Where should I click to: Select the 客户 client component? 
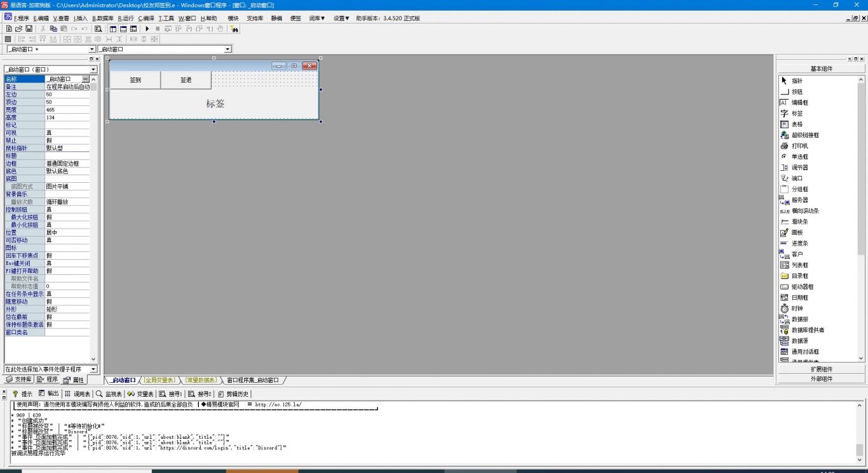(x=791, y=254)
